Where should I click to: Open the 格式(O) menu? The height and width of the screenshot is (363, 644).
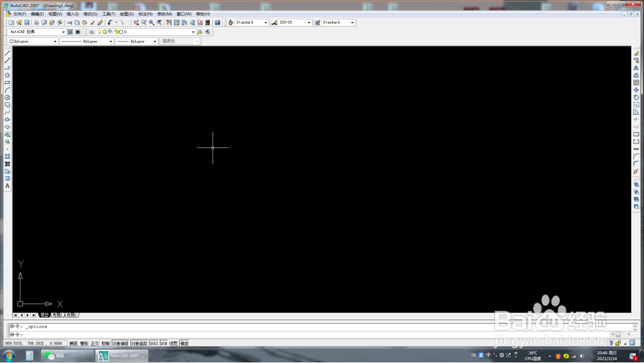(90, 14)
